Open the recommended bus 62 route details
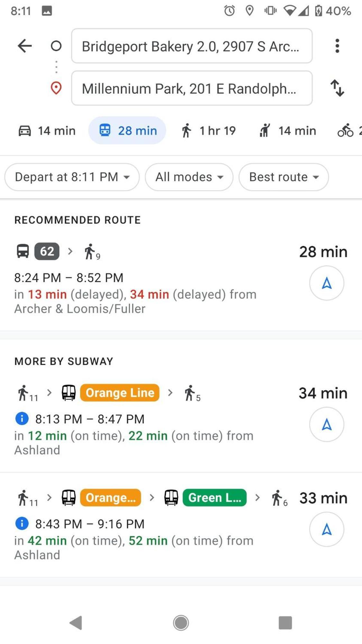 point(154,279)
